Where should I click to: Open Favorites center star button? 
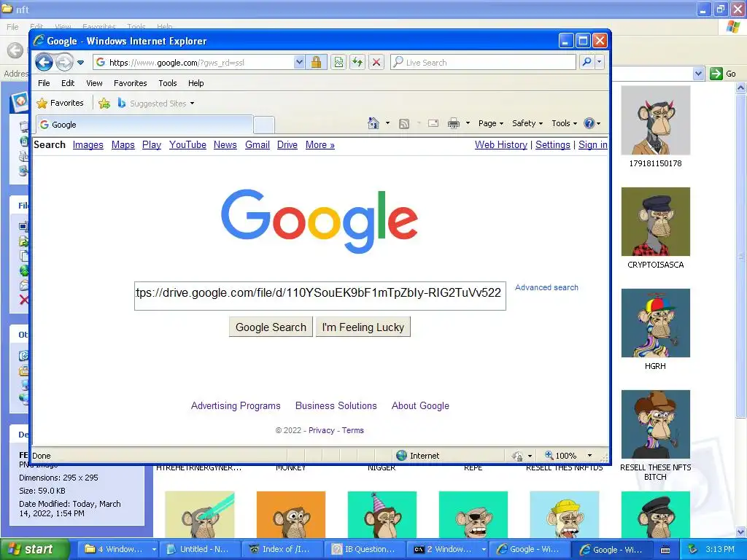tap(60, 104)
